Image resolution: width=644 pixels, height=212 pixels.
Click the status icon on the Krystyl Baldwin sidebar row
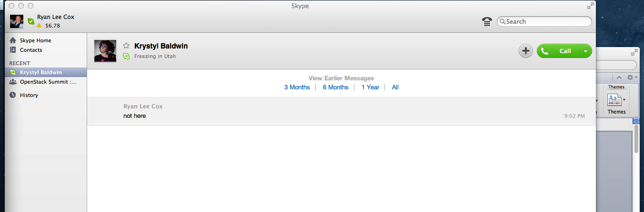pyautogui.click(x=13, y=72)
